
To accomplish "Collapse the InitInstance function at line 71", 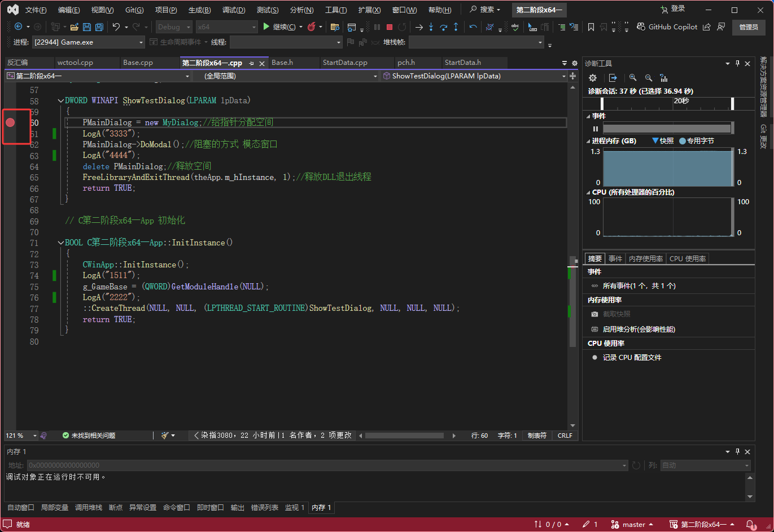I will tap(60, 243).
